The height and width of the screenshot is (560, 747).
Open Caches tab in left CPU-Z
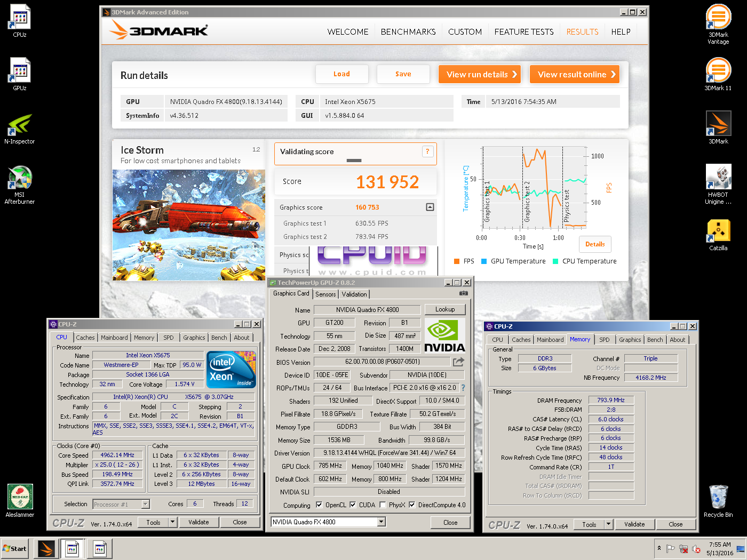tap(85, 338)
